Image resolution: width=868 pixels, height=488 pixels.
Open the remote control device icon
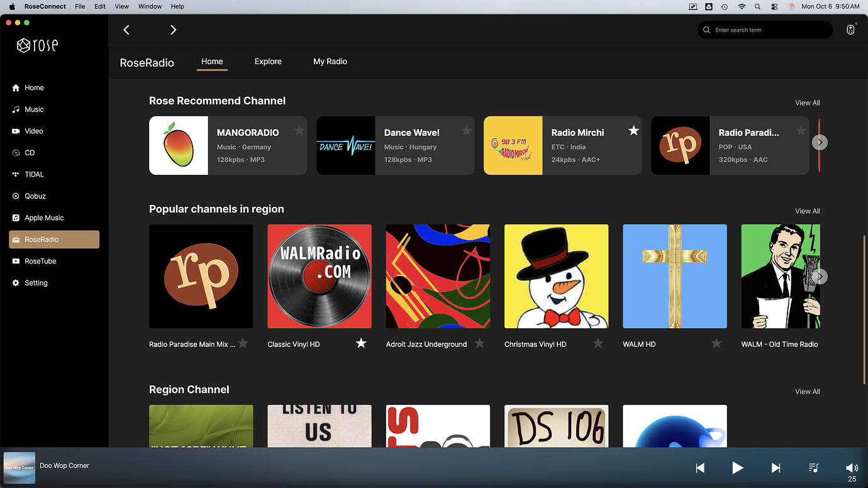click(x=850, y=30)
